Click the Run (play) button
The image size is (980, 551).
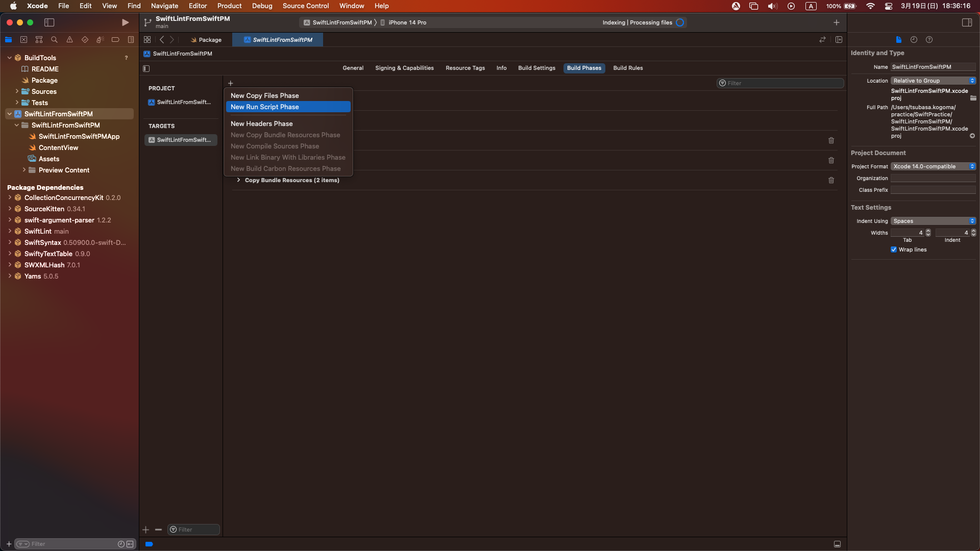tap(125, 22)
